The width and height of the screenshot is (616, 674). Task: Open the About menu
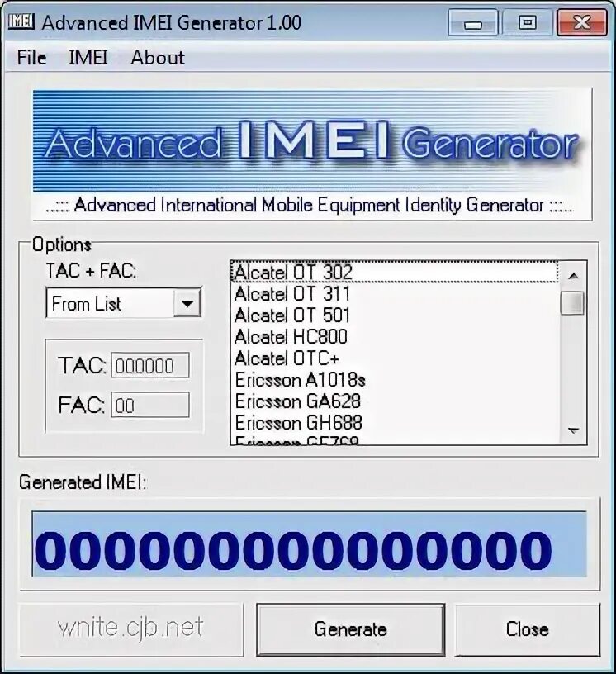point(158,58)
